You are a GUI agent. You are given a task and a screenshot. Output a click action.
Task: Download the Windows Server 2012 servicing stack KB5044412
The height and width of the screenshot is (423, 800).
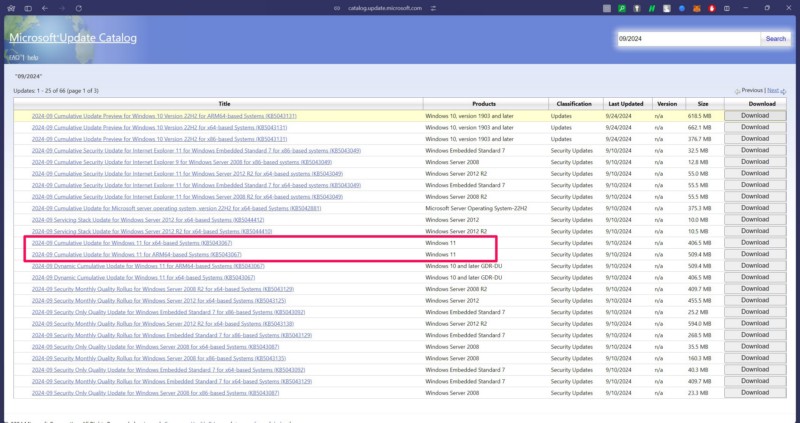[x=755, y=220]
